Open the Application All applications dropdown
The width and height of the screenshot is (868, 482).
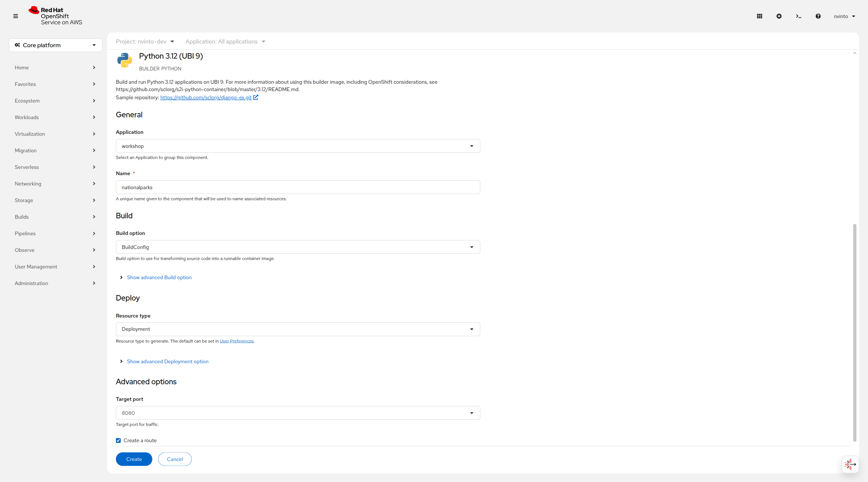[x=225, y=41]
